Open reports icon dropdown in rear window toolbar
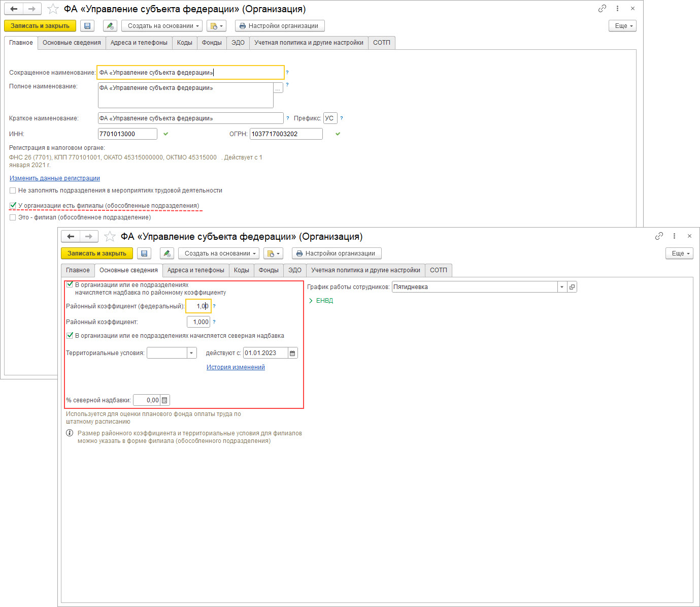Viewport: 700px width, 607px height. pyautogui.click(x=216, y=26)
